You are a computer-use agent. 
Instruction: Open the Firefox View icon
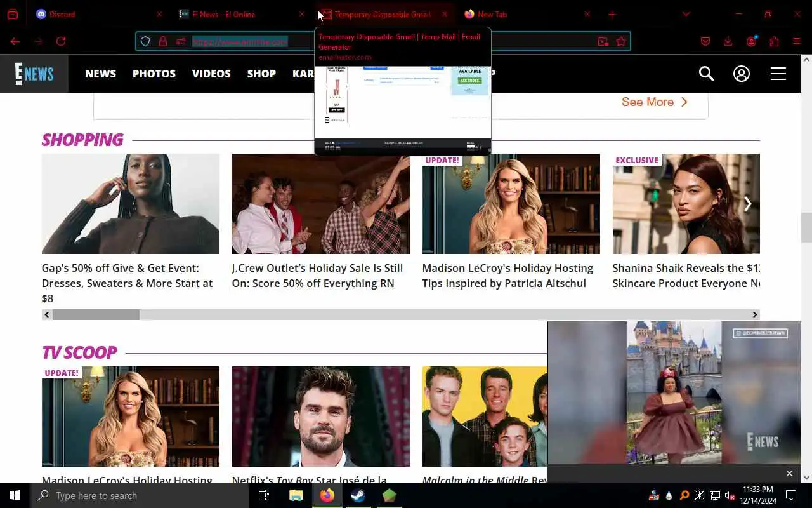(x=13, y=14)
